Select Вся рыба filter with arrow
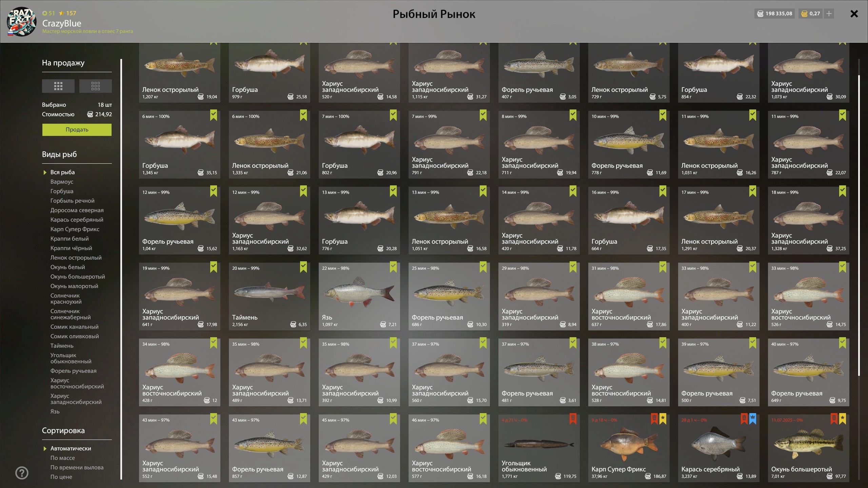The height and width of the screenshot is (488, 868). click(x=63, y=172)
